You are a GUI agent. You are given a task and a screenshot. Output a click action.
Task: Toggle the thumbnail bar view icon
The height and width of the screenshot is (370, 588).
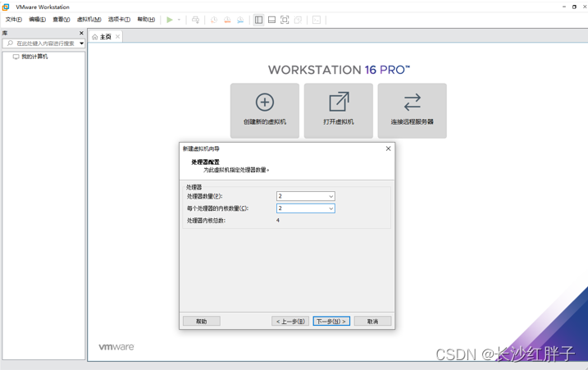coord(272,20)
